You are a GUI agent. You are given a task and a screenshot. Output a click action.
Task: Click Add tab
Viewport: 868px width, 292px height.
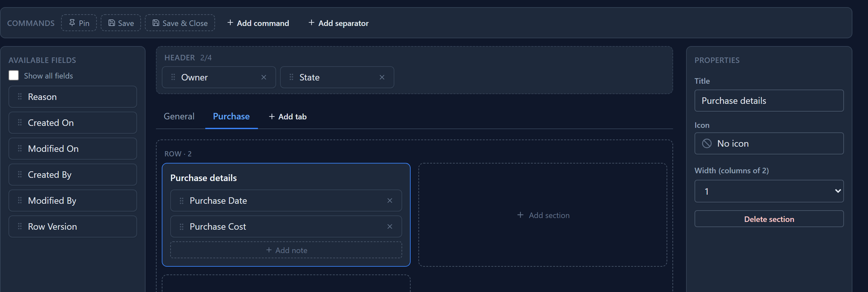[288, 117]
